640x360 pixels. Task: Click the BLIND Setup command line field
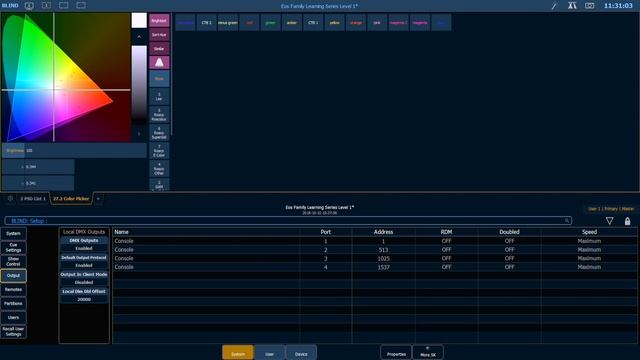click(x=288, y=221)
